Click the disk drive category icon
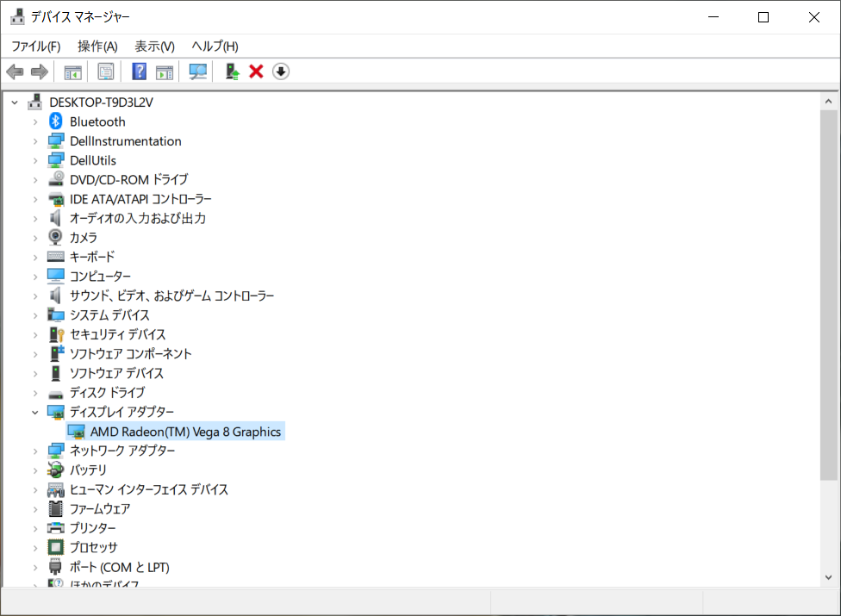The image size is (841, 616). click(x=56, y=395)
